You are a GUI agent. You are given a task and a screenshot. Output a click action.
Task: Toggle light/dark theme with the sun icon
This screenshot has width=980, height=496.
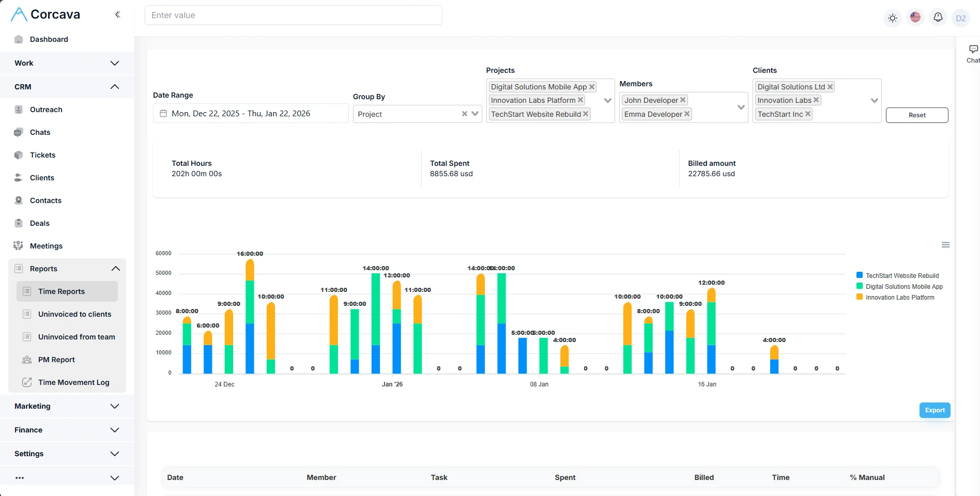[x=893, y=18]
